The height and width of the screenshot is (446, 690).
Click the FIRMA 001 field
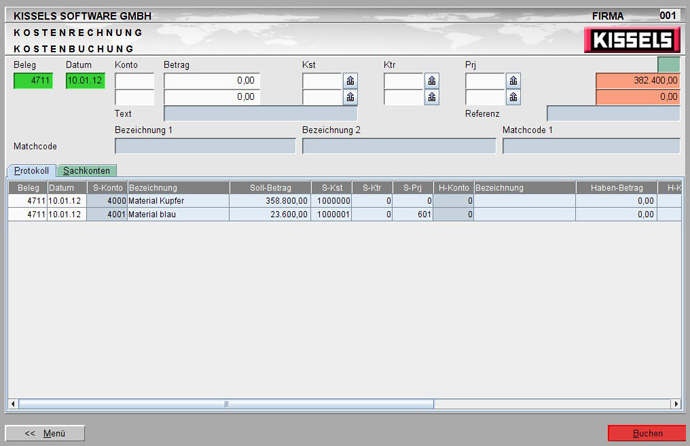pyautogui.click(x=669, y=15)
